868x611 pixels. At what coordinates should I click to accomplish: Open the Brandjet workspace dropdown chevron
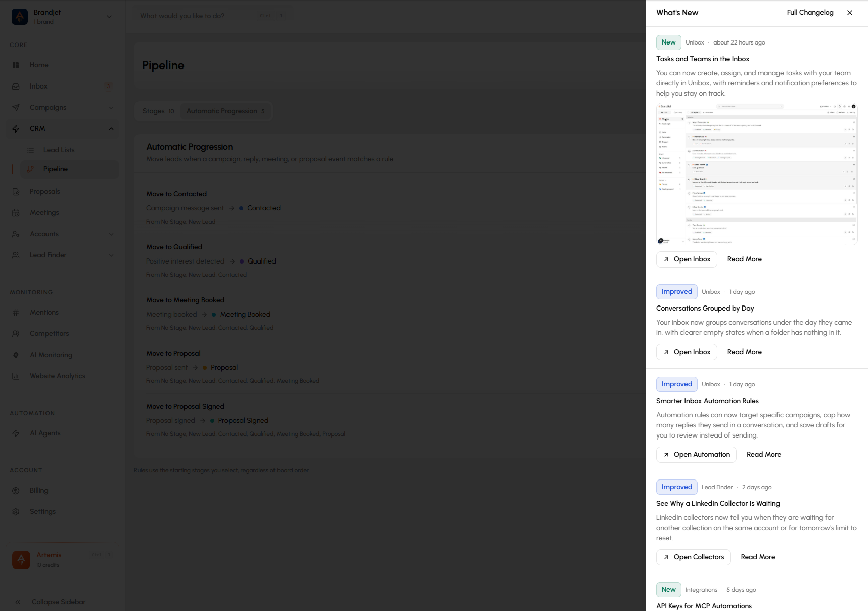[109, 17]
